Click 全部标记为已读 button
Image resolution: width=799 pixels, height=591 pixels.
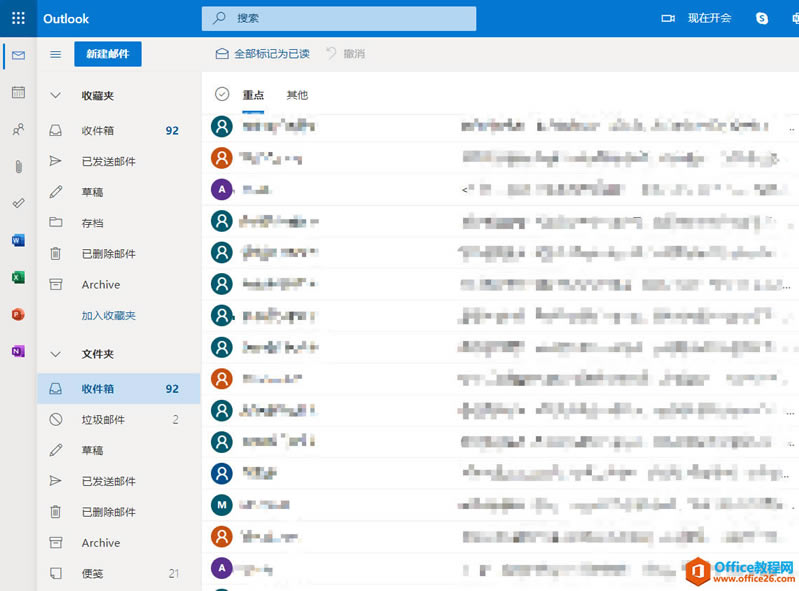click(262, 54)
